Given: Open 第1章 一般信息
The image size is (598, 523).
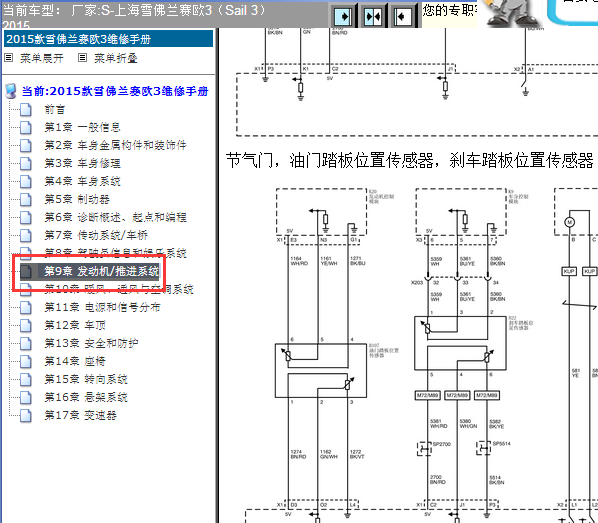Looking at the screenshot, I should (x=82, y=127).
